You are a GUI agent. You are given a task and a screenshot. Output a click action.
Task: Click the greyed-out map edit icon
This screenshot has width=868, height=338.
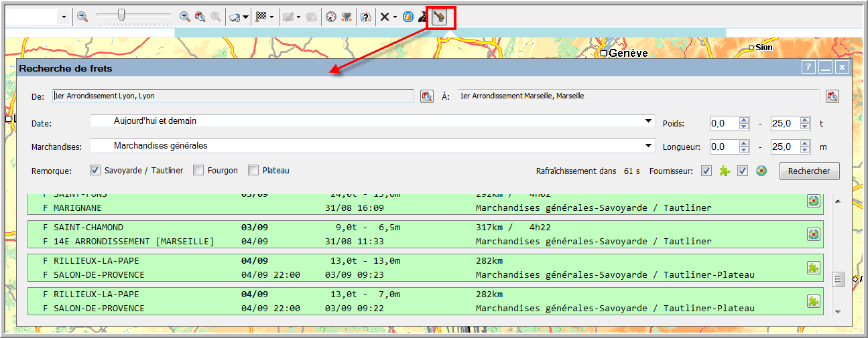[288, 17]
